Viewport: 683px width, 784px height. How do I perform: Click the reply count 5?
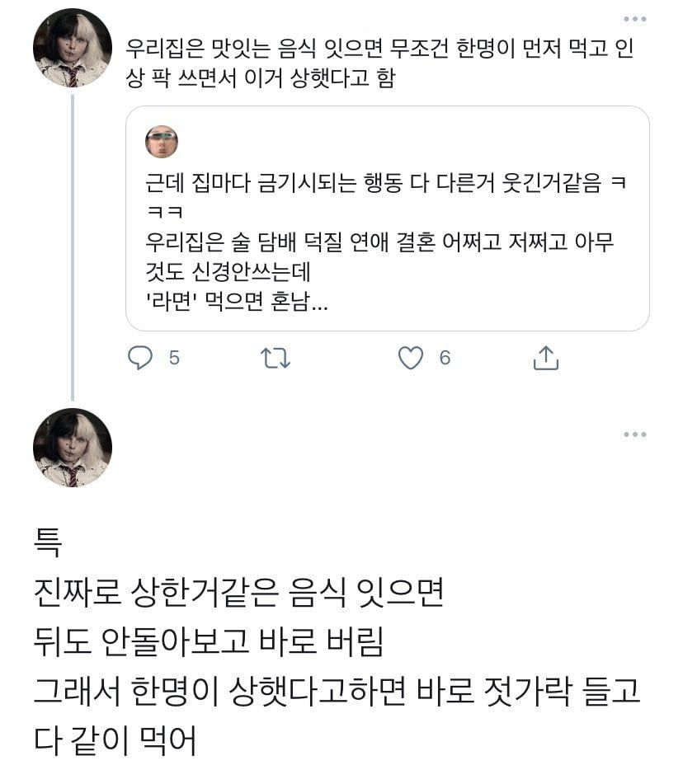click(x=174, y=358)
